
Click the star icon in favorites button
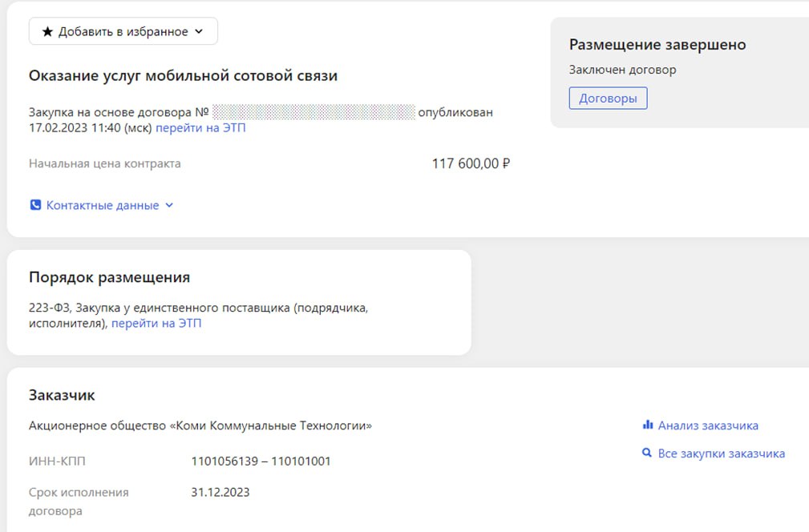tap(47, 32)
